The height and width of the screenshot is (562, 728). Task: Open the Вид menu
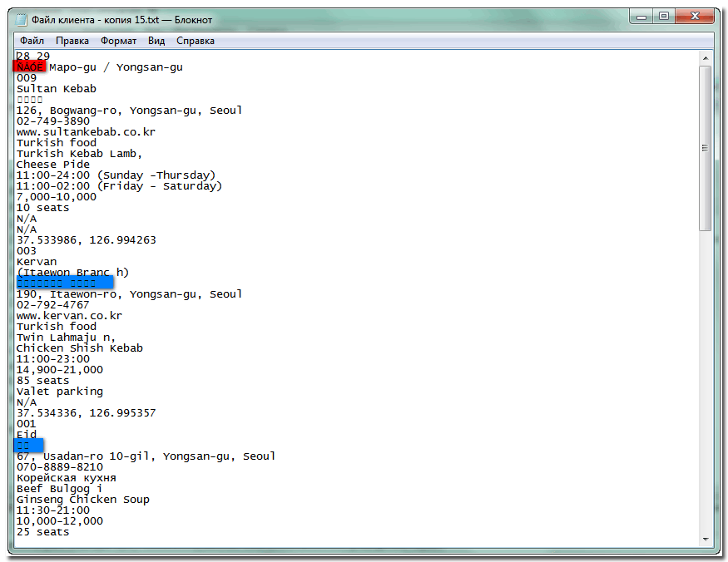coord(156,41)
